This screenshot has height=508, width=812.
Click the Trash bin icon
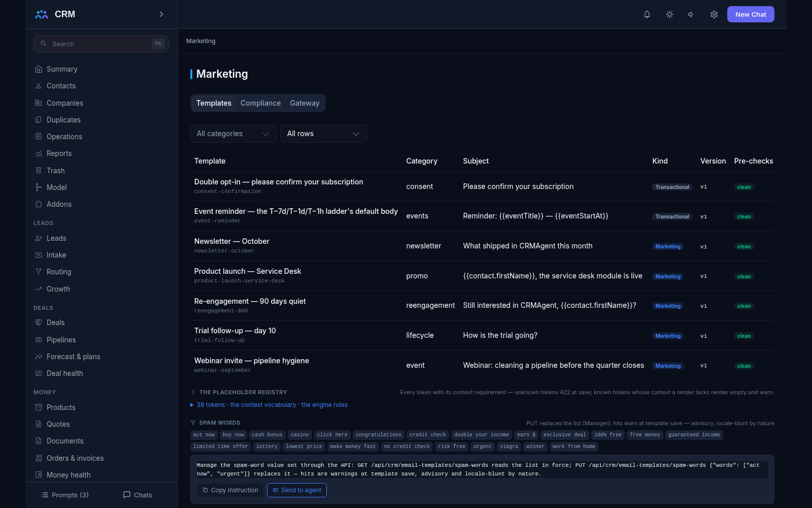pyautogui.click(x=39, y=171)
